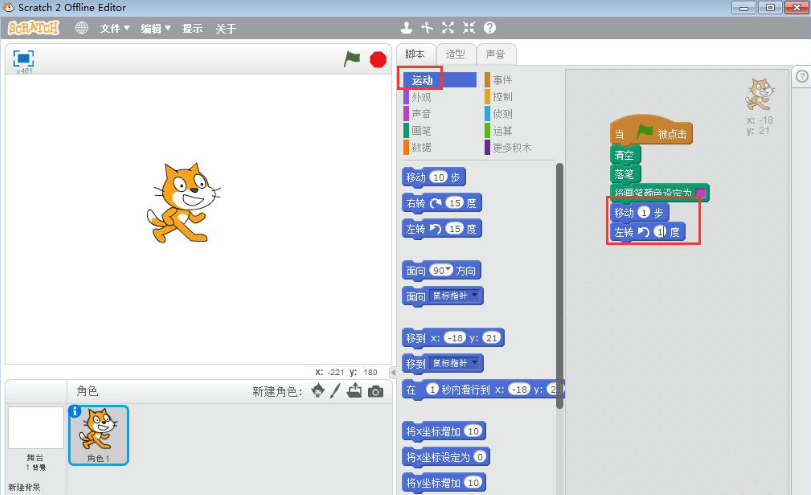
Task: Click the green flag to run
Action: (352, 59)
